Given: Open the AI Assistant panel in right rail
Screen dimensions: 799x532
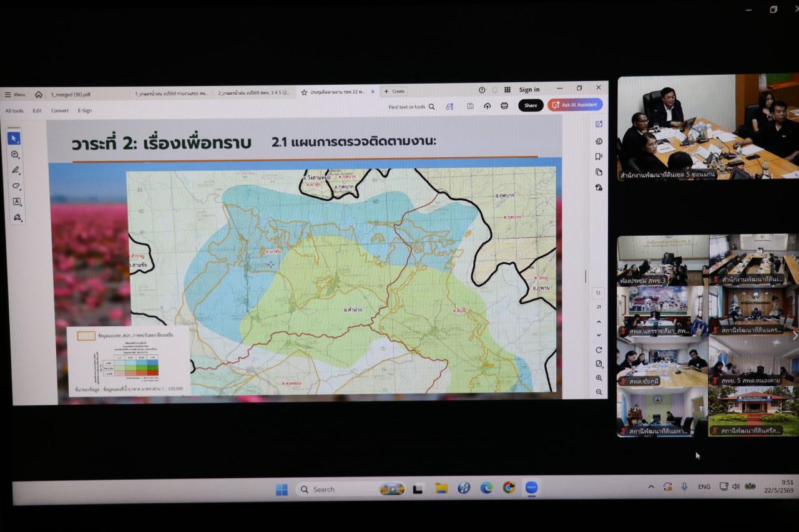Looking at the screenshot, I should pyautogui.click(x=599, y=124).
